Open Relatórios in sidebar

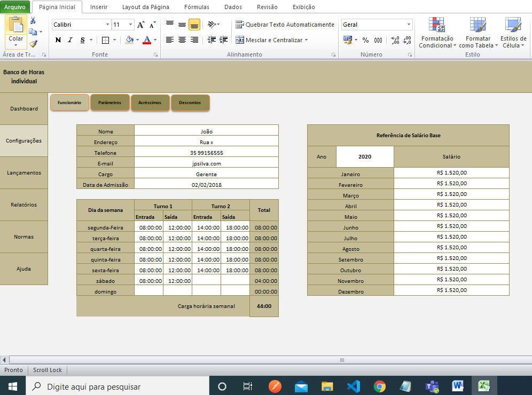click(x=24, y=205)
